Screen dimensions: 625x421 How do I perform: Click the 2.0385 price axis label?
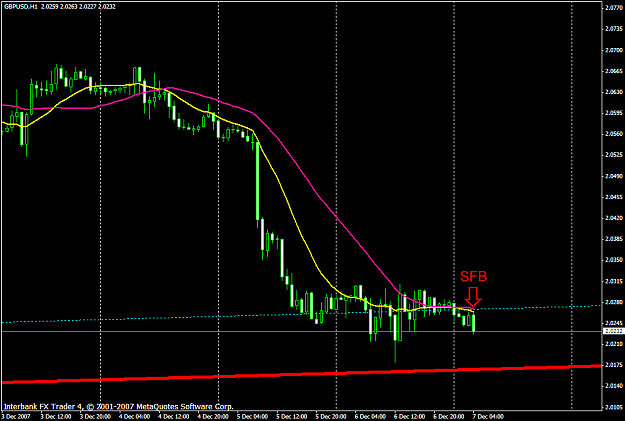click(614, 239)
